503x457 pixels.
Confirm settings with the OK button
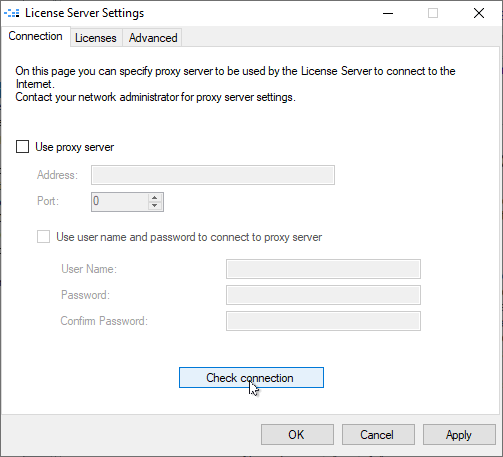pos(297,435)
